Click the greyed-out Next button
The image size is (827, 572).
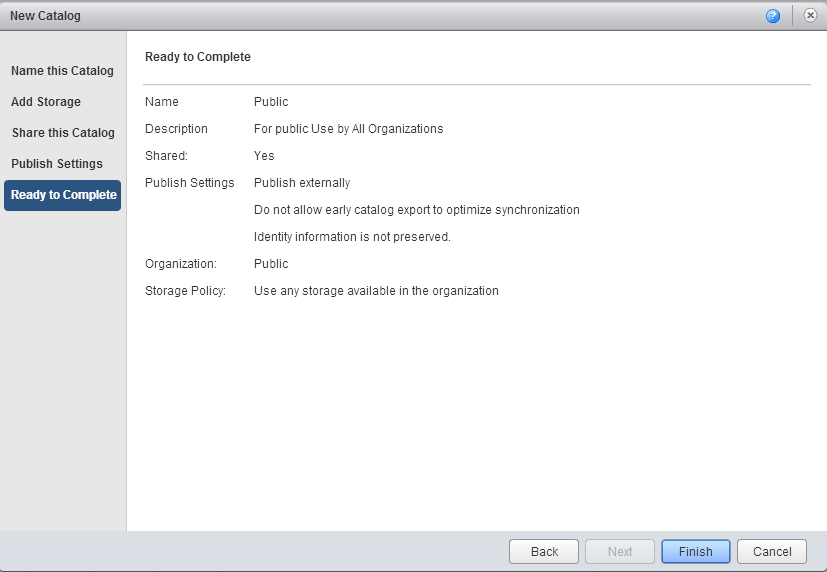619,551
